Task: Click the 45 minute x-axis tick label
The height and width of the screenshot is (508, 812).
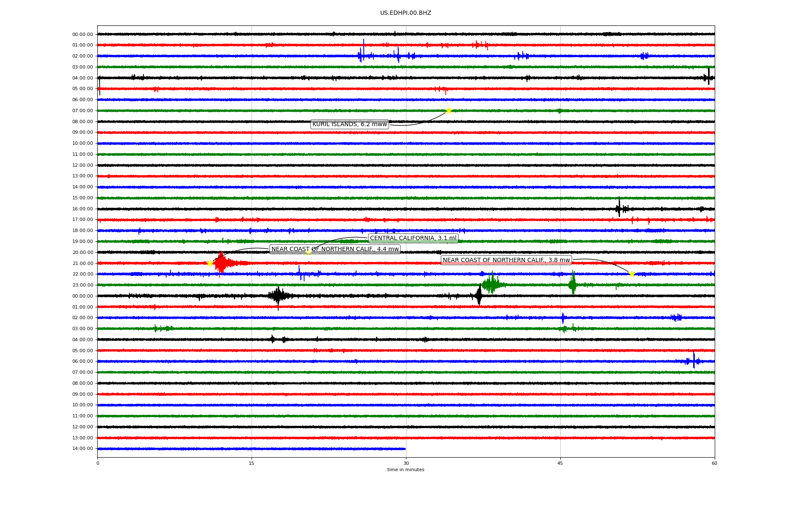Action: pyautogui.click(x=560, y=463)
